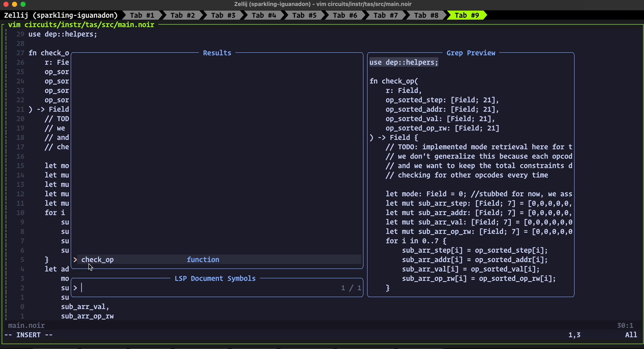Viewport: 644px width, 349px height.
Task: Click main.noir in the status line
Action: pos(26,326)
